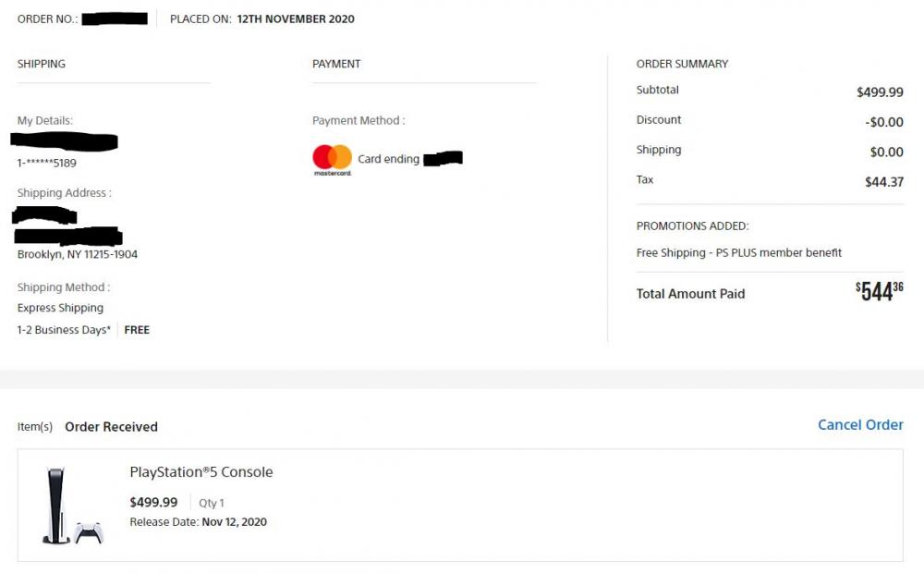
Task: Select the SHIPPING section heading
Action: coord(42,64)
